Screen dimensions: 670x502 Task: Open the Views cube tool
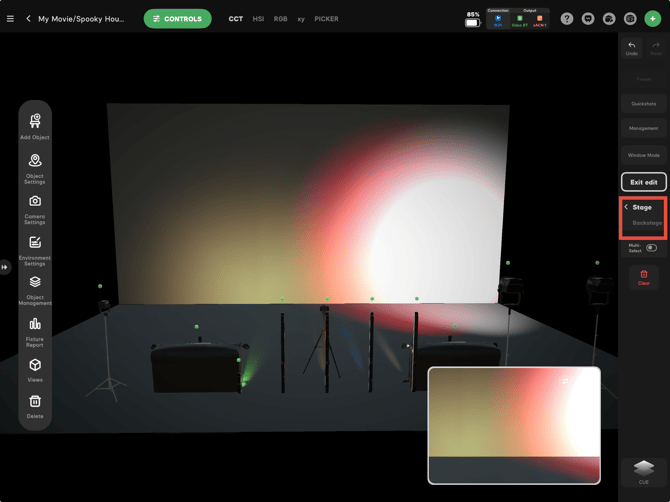click(x=35, y=370)
